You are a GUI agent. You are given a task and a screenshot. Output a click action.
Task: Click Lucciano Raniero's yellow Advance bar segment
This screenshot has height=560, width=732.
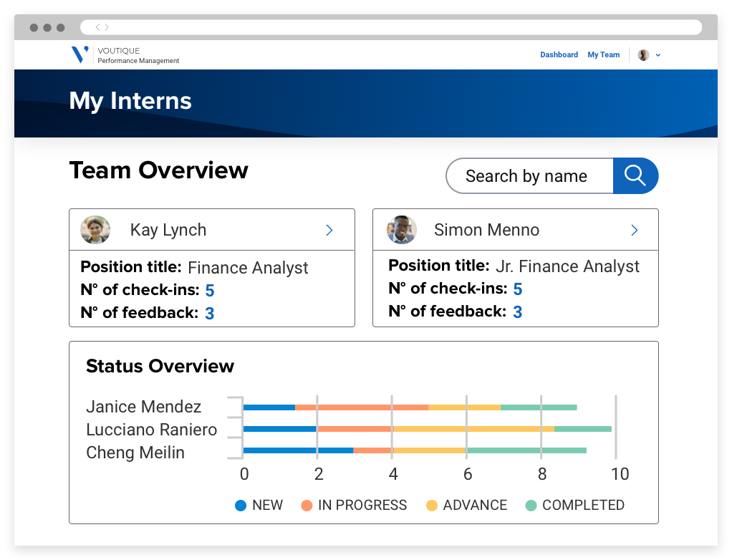point(473,429)
